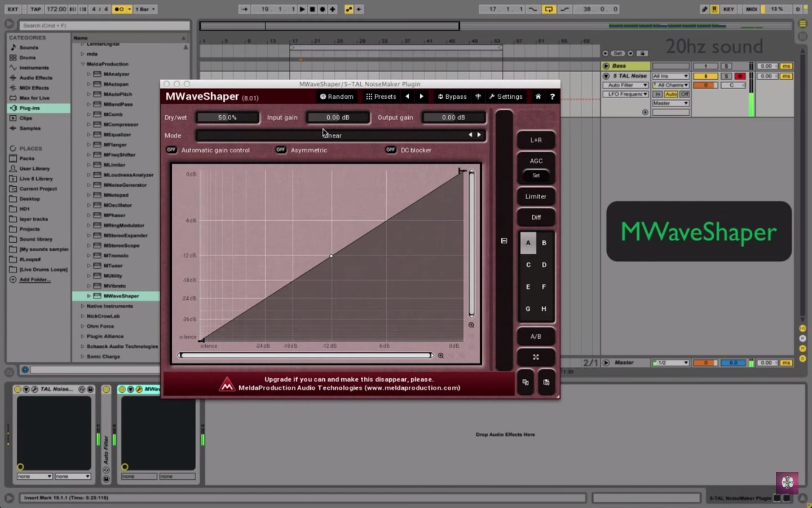The height and width of the screenshot is (508, 812).
Task: Click the A/B compare button
Action: tap(536, 336)
